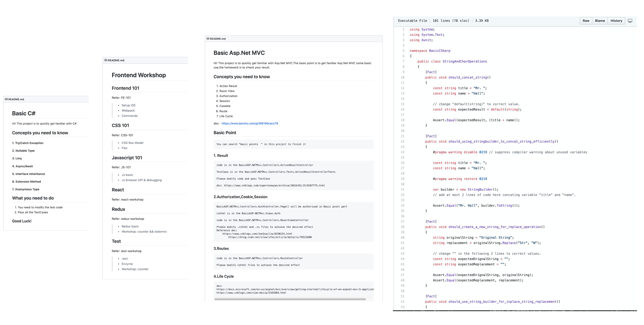Click the 'Concepts you need to know' MVC heading
The height and width of the screenshot is (325, 644).
tap(242, 77)
